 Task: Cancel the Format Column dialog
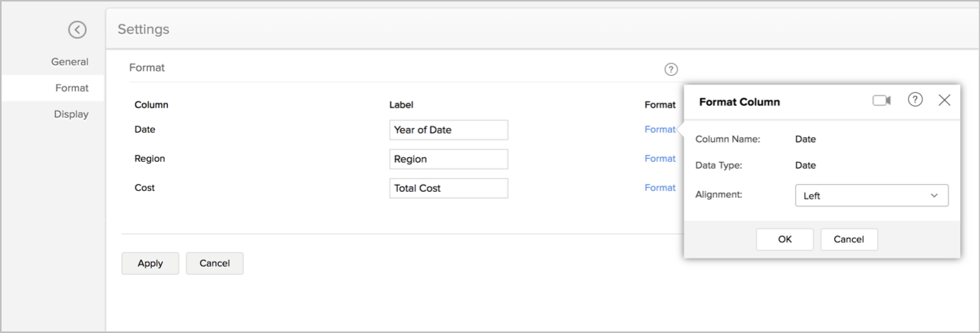[x=849, y=239]
